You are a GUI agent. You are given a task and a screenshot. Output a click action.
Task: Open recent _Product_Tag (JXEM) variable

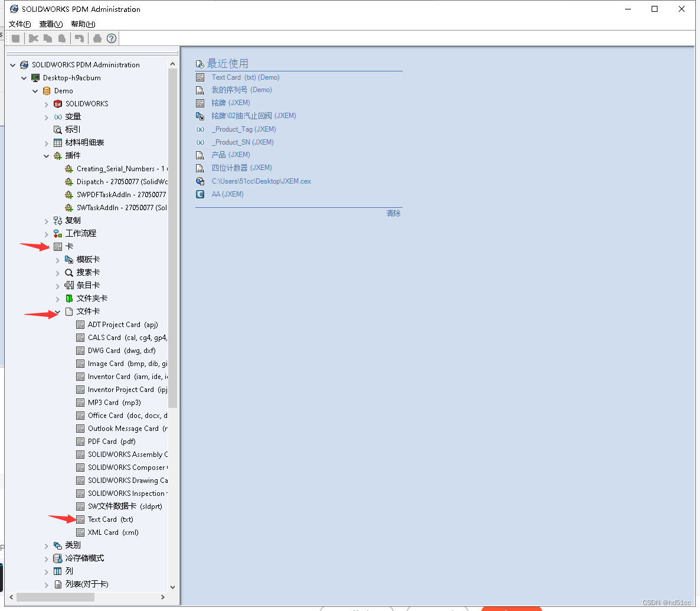[244, 129]
